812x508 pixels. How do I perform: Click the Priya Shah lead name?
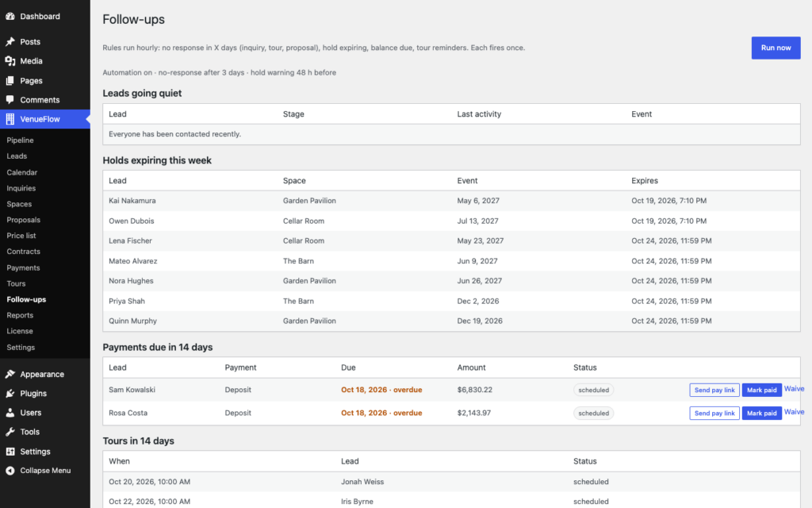[127, 301]
